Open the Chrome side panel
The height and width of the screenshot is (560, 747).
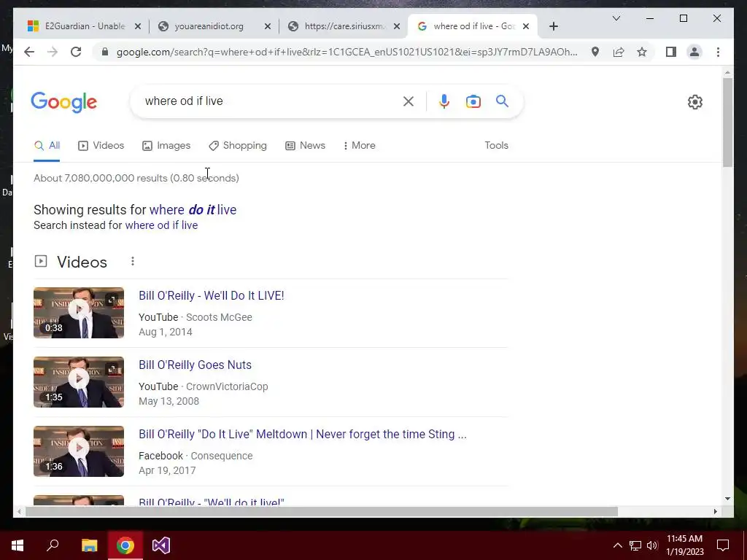[671, 52]
